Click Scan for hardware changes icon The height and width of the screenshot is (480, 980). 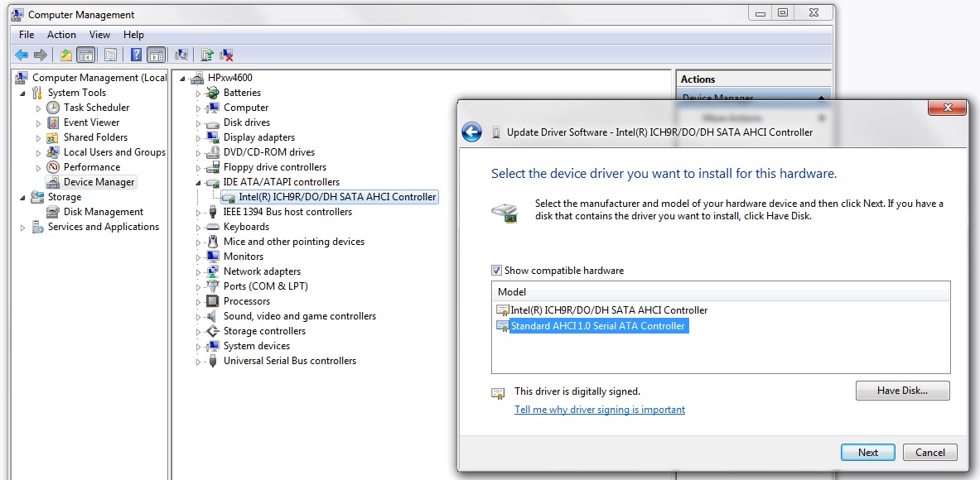pyautogui.click(x=181, y=55)
